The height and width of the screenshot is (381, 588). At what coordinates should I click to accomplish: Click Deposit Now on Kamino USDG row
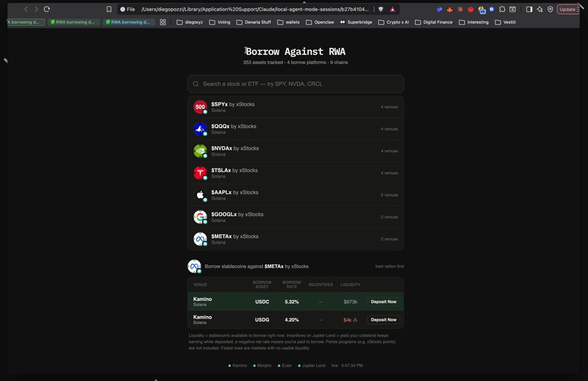point(384,320)
